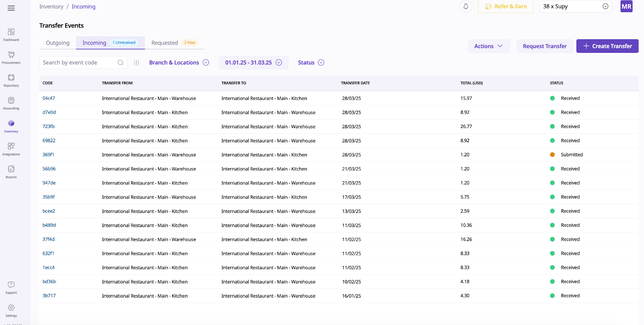Screen dimensions: 644x325
Task: Open the date range 01.01.25 - 31.03.25 picker
Action: 253,63
